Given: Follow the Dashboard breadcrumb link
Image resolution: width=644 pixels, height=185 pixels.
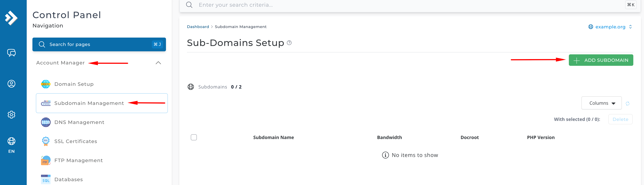Looking at the screenshot, I should (x=198, y=27).
